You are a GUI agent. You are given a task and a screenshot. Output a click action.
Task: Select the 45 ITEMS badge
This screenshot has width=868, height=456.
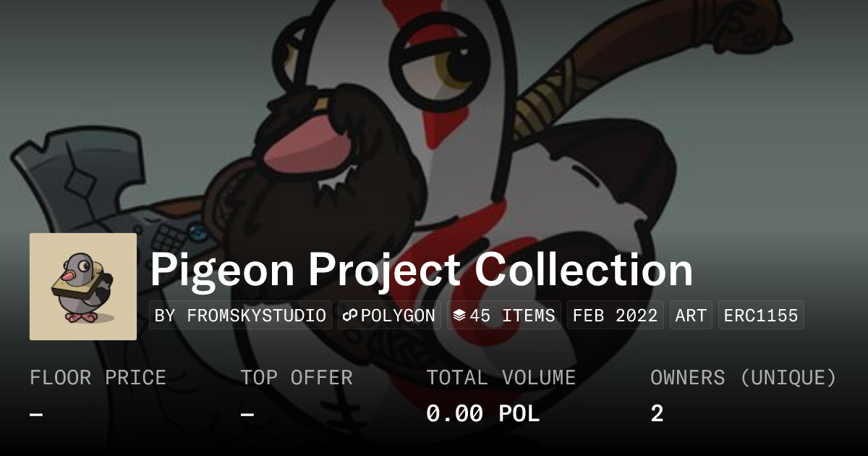click(x=504, y=316)
